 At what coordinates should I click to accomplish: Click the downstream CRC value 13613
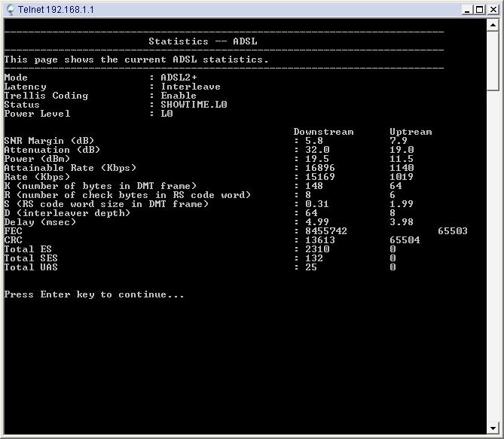pos(320,240)
